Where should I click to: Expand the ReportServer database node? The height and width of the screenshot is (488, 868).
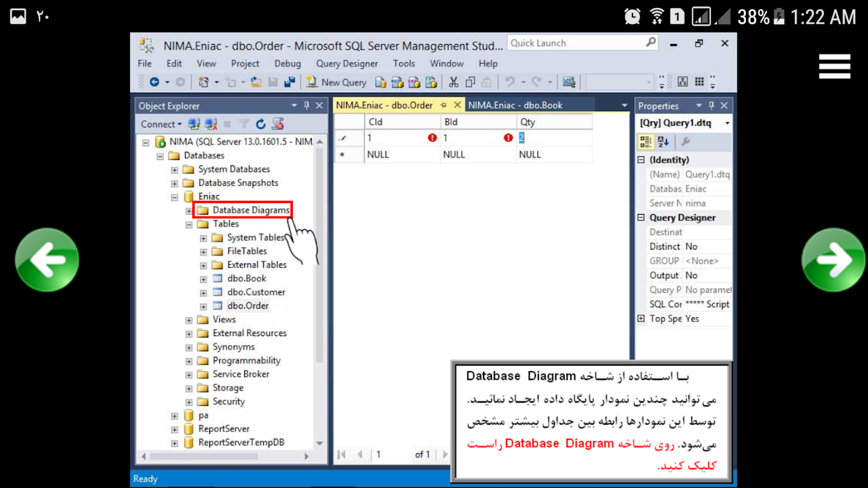click(174, 429)
